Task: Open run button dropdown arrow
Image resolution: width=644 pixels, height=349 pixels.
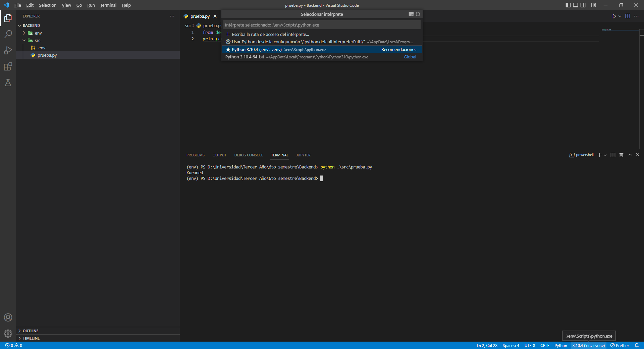Action: [x=620, y=16]
